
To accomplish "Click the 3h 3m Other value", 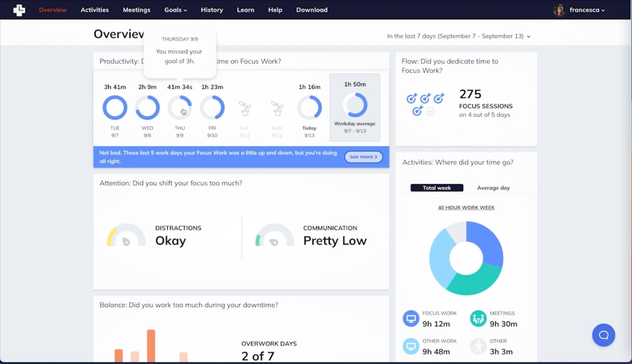I will (501, 352).
